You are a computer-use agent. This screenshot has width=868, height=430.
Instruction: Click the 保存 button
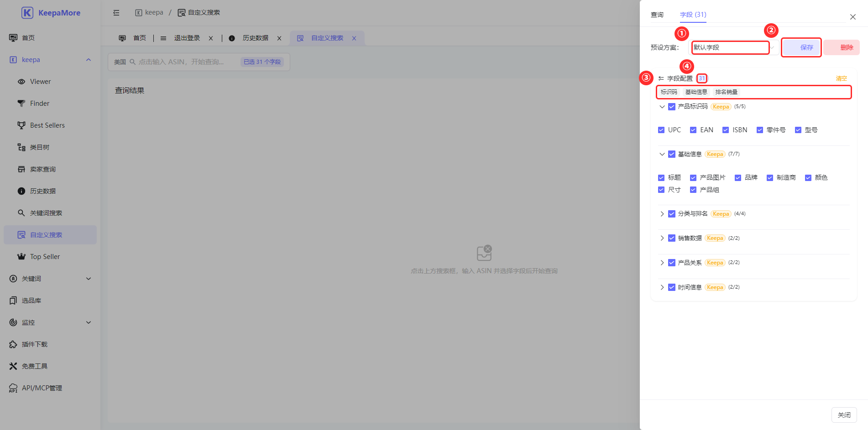801,47
